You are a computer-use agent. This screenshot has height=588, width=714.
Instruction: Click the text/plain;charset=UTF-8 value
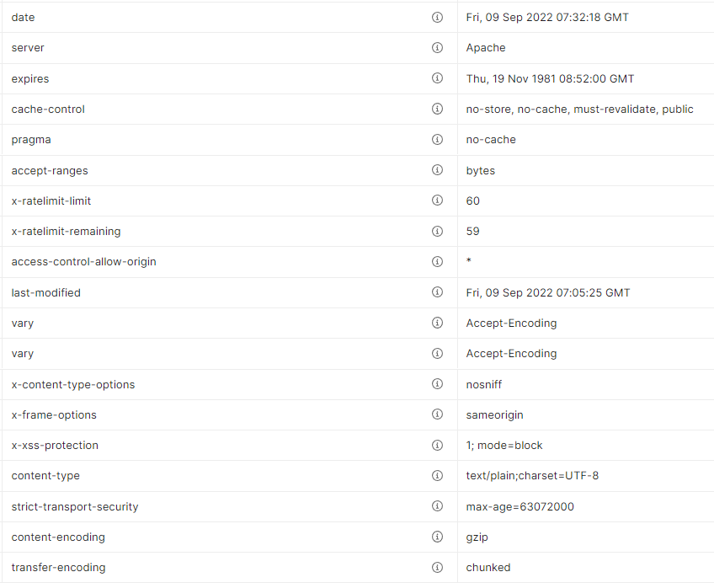(x=532, y=476)
